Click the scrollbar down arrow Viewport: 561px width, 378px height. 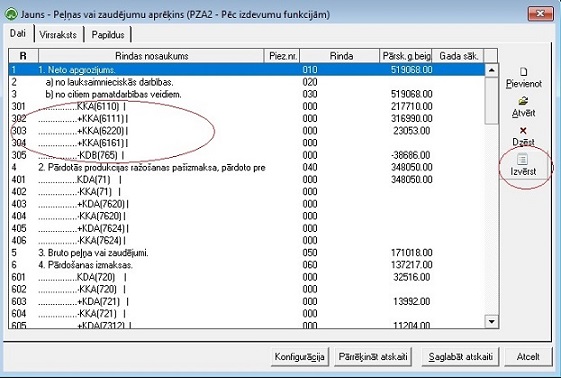pyautogui.click(x=492, y=321)
